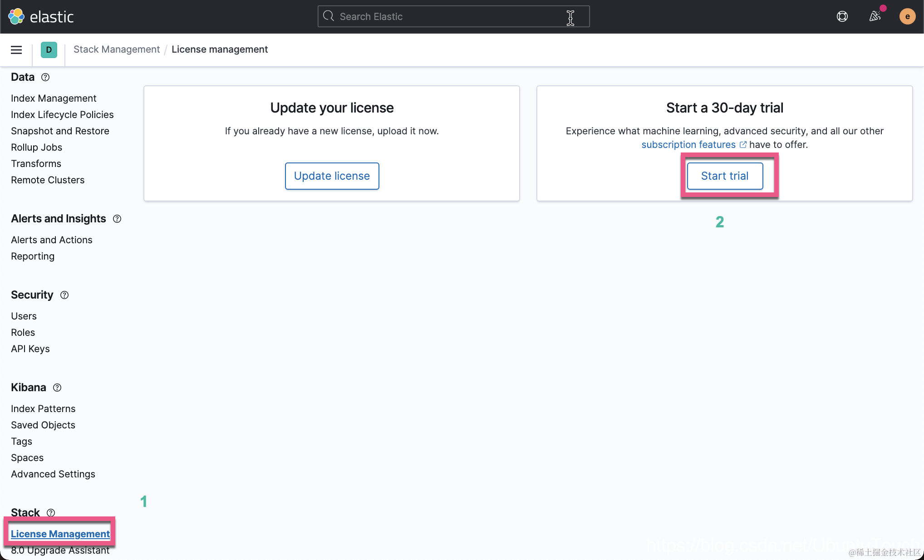Click help icon beside Security heading
The height and width of the screenshot is (560, 924).
pos(64,295)
